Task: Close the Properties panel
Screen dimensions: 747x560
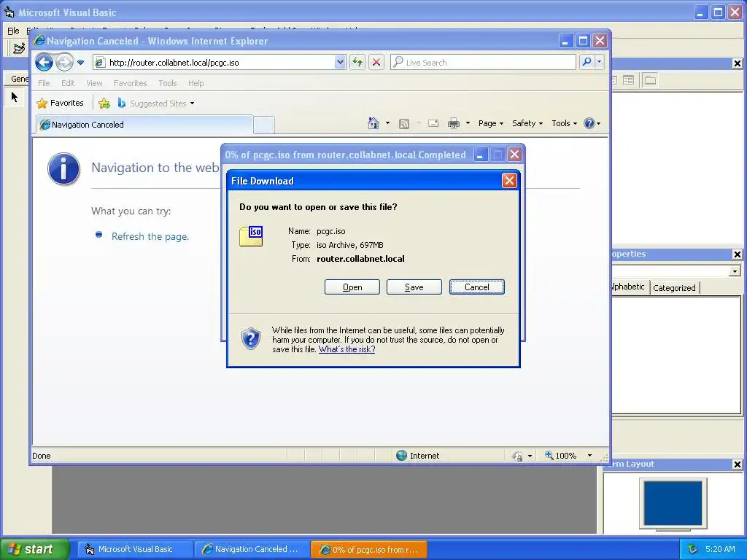Action: [x=737, y=254]
